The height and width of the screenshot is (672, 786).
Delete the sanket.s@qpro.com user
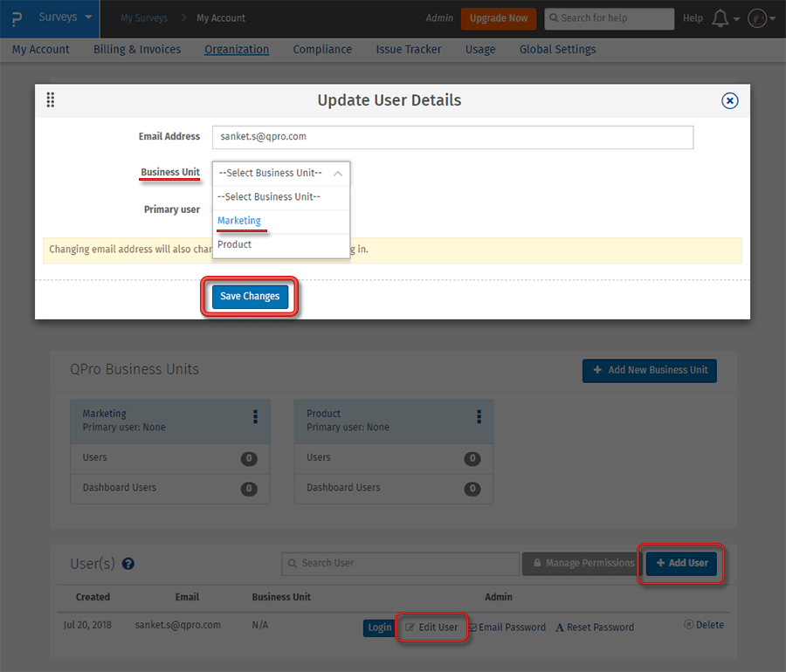[704, 625]
